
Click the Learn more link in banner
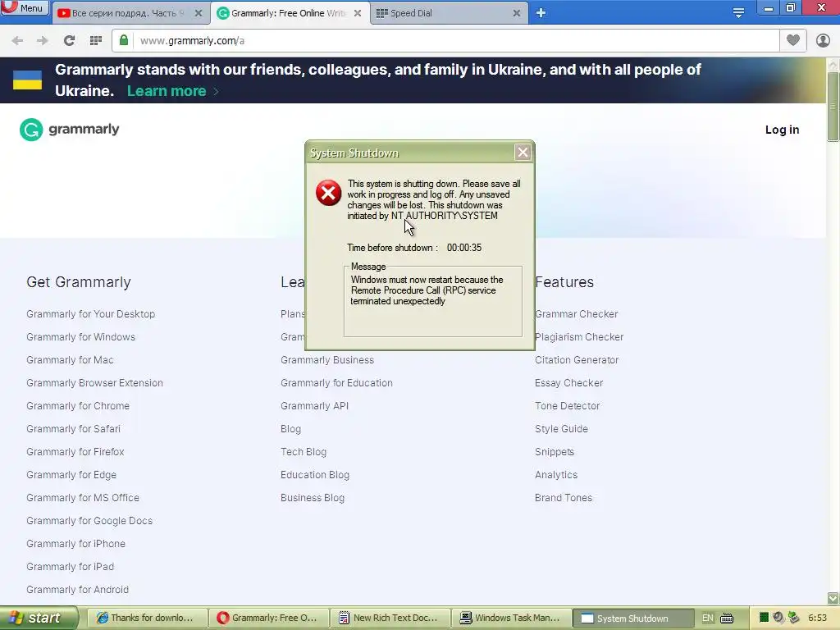167,91
